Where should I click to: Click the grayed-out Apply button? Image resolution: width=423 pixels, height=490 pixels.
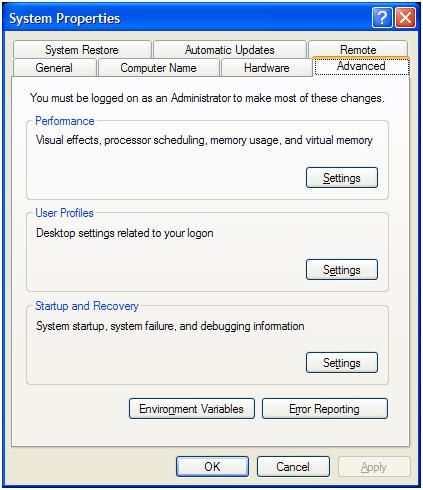point(374,467)
